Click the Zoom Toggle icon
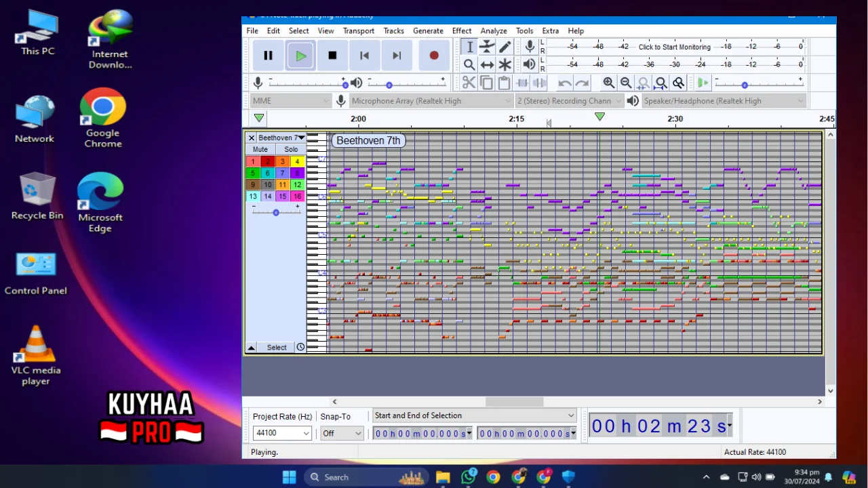Image resolution: width=868 pixels, height=488 pixels. 678,83
